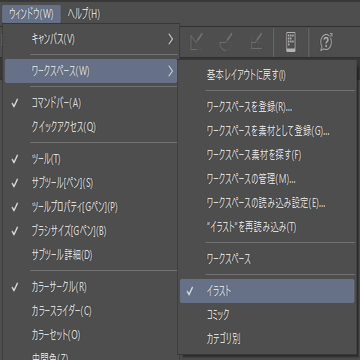Expand the キャンバス(V) submenu arrow
The image size is (360, 360).
pyautogui.click(x=171, y=39)
